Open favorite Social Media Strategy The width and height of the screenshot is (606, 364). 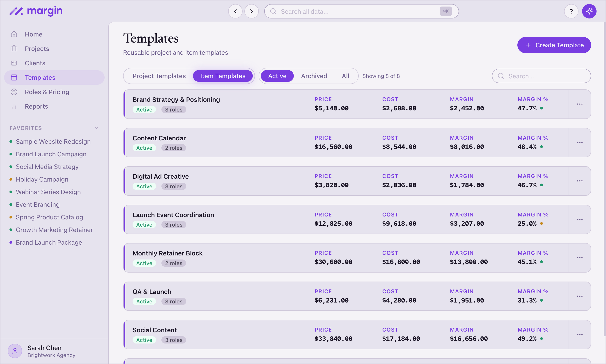(x=47, y=167)
